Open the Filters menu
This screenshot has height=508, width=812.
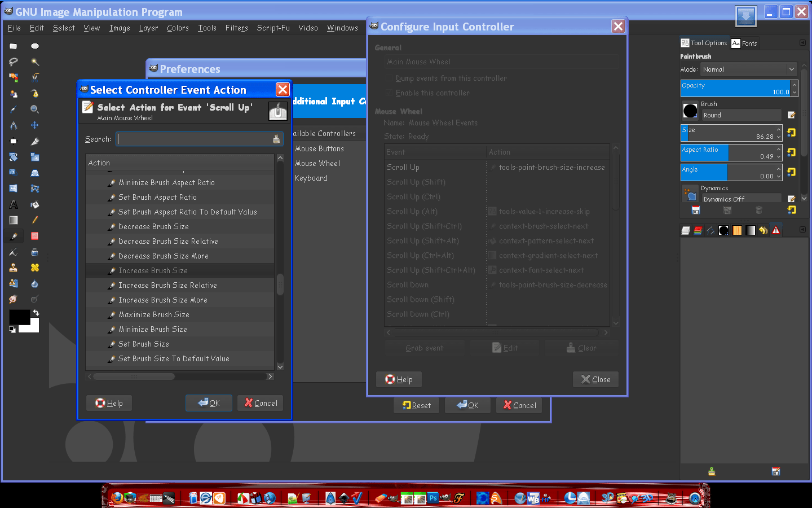pyautogui.click(x=236, y=28)
